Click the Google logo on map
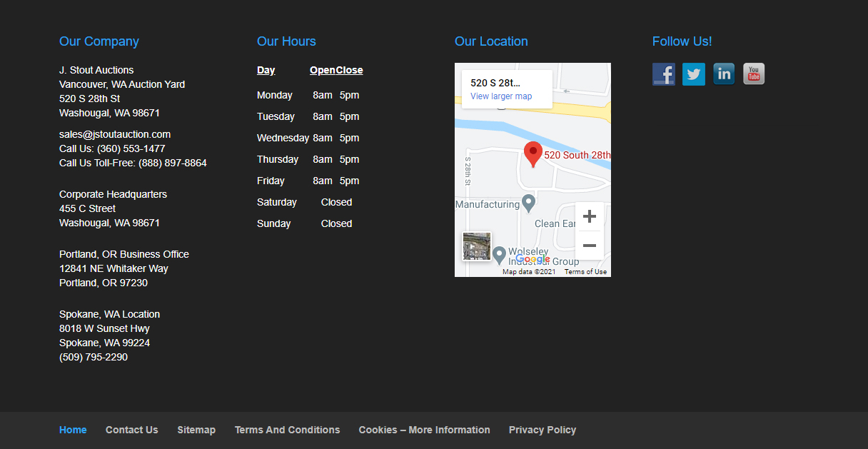 pyautogui.click(x=533, y=259)
